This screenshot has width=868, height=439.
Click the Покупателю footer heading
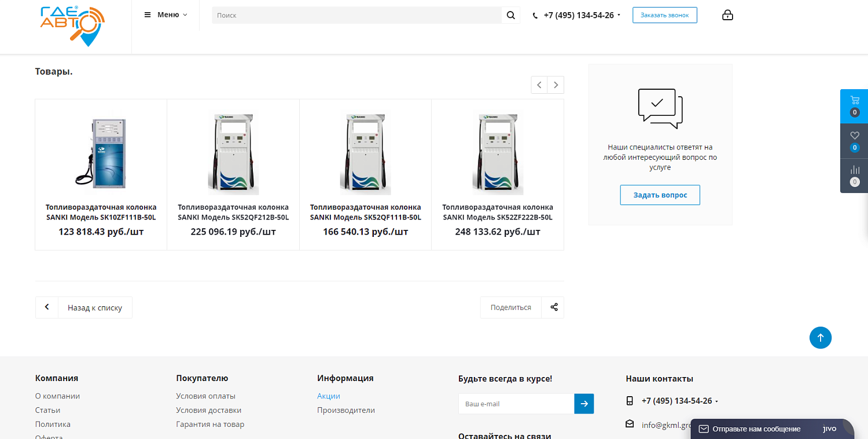point(202,378)
